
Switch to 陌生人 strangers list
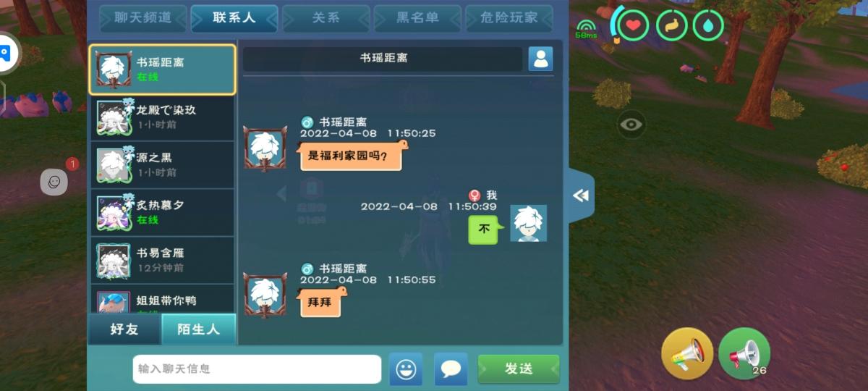coord(198,329)
